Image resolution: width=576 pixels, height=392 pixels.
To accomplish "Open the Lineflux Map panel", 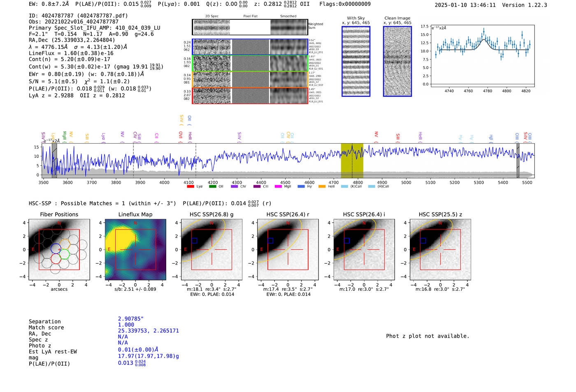I will [x=135, y=250].
